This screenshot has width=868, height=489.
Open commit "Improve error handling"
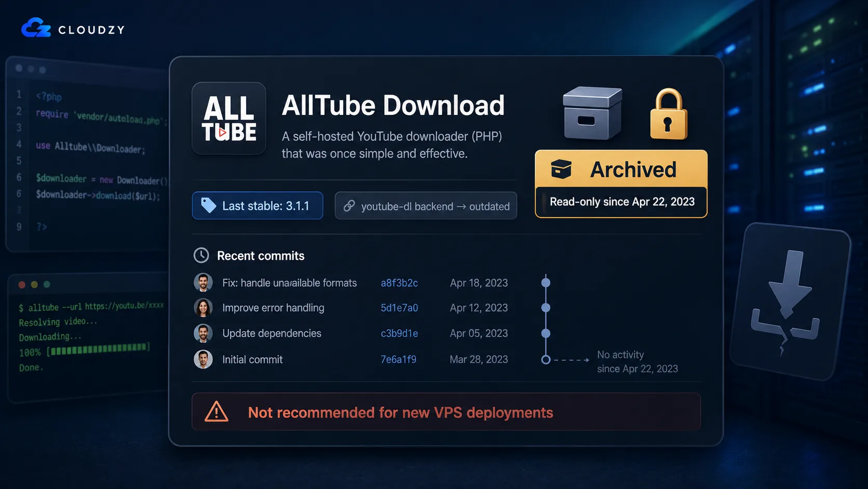(x=273, y=308)
